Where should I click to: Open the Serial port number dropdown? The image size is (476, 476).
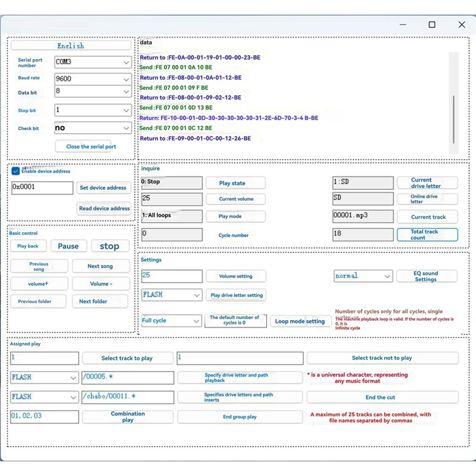[x=126, y=62]
